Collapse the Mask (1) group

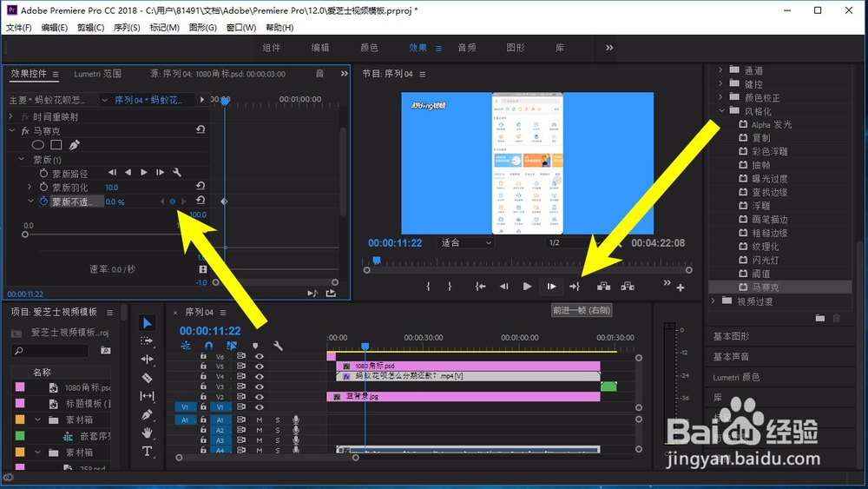pyautogui.click(x=22, y=160)
